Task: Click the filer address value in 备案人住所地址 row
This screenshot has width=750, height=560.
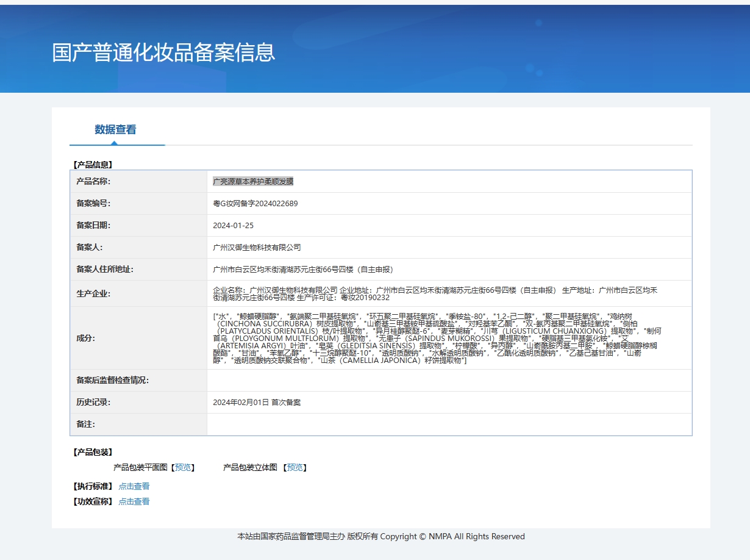Action: tap(303, 270)
